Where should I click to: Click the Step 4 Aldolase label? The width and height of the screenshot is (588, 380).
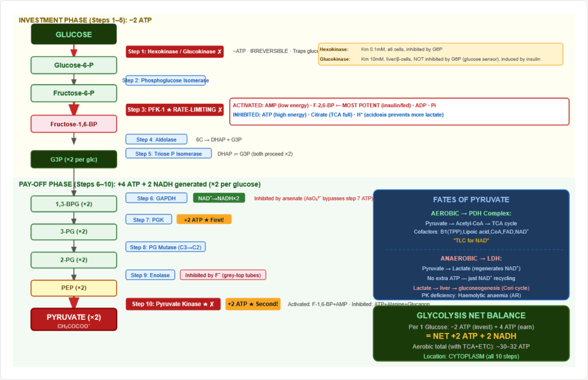(x=156, y=139)
